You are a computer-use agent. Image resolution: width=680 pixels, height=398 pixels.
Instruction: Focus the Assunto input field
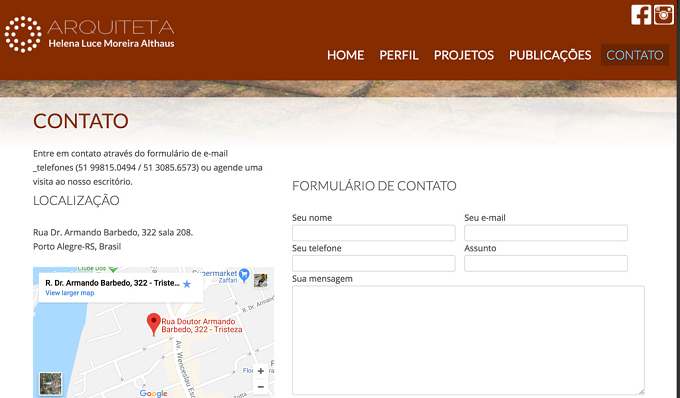pyautogui.click(x=546, y=263)
